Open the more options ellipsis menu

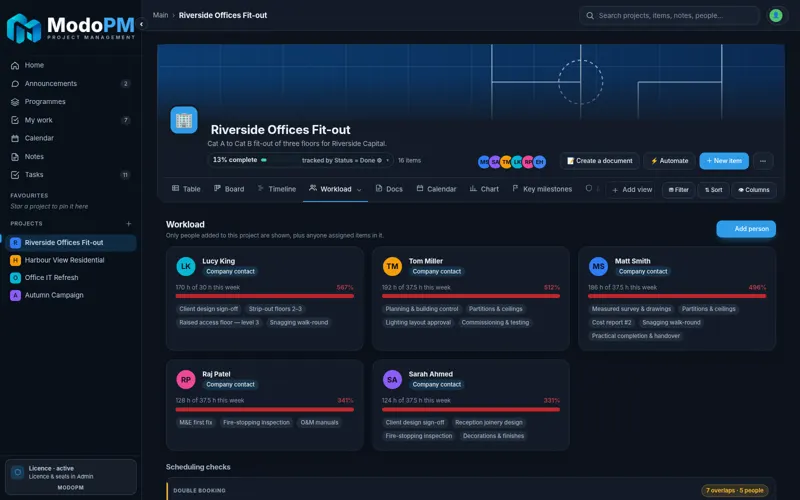763,161
